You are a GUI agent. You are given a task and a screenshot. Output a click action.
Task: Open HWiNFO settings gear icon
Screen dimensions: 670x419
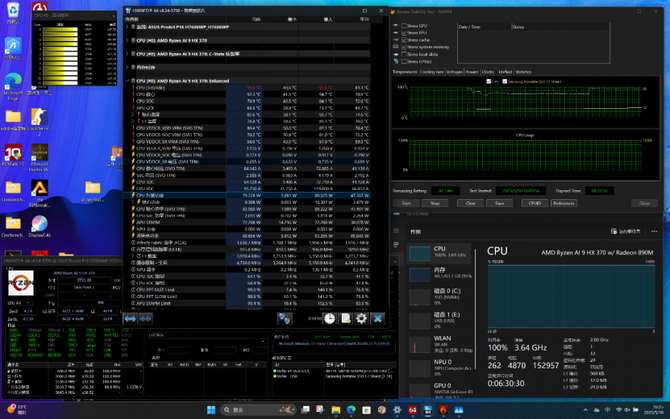pos(361,318)
